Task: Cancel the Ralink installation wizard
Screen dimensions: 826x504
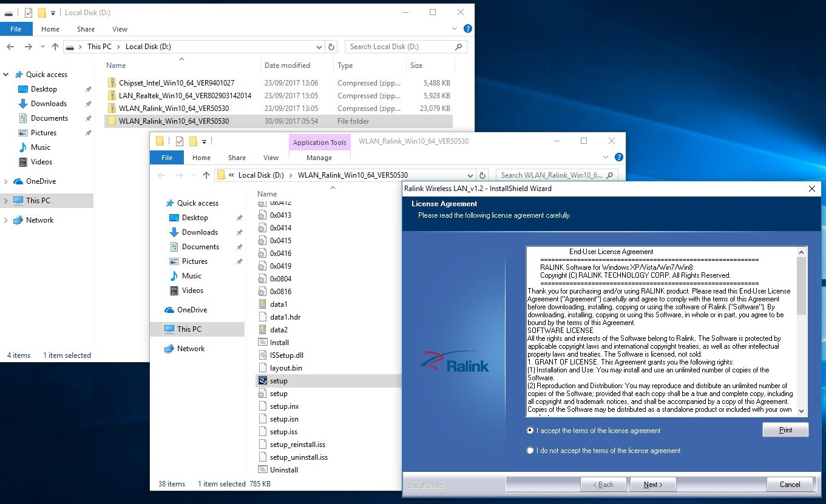Action: (790, 484)
